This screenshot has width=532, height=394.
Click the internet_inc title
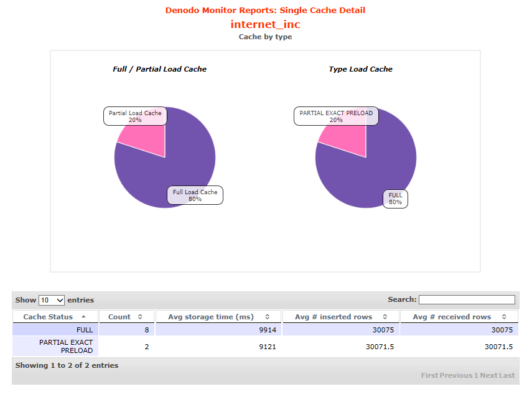click(265, 24)
